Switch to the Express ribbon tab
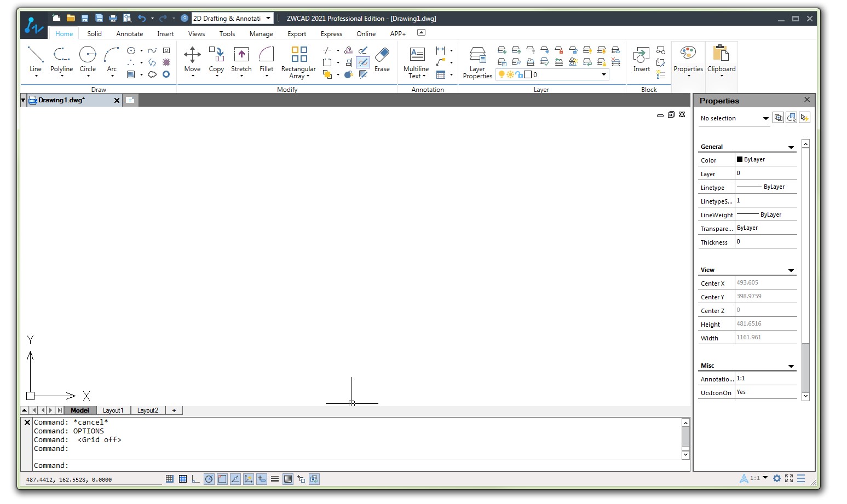Viewport: 847px width, 504px height. click(331, 34)
